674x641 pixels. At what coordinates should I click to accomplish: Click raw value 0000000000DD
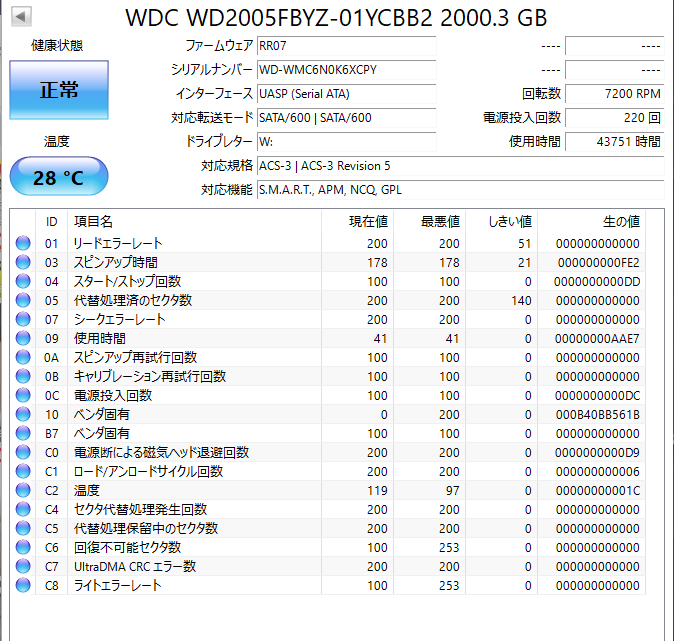597,282
